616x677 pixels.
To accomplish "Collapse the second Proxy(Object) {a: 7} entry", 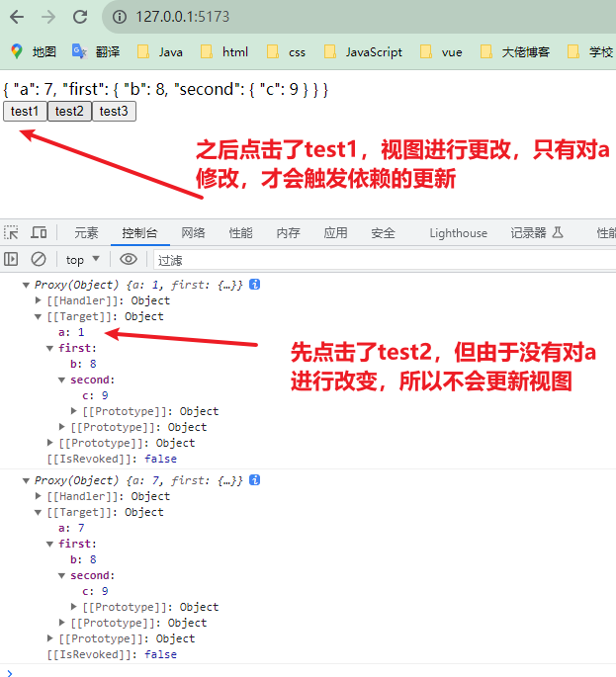I will pos(26,480).
